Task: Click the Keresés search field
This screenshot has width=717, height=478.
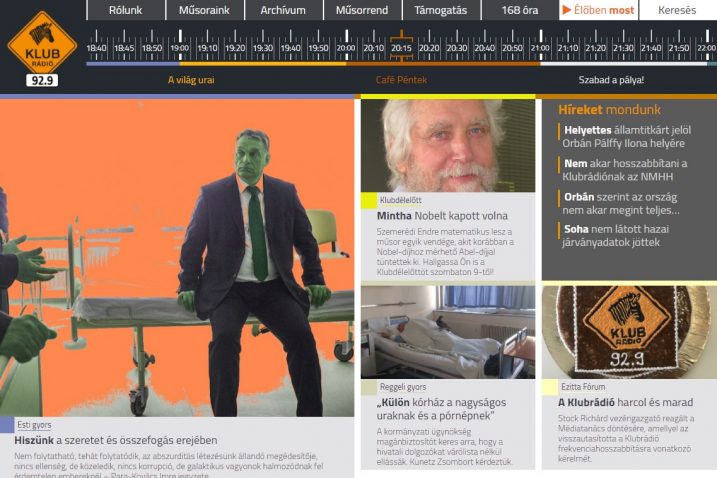Action: click(x=677, y=10)
